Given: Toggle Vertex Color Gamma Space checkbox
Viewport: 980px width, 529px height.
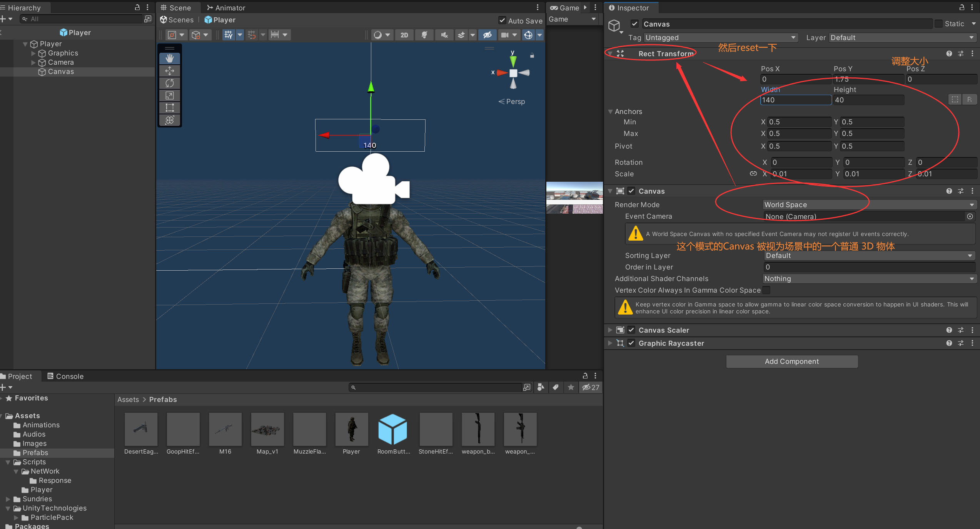Looking at the screenshot, I should (766, 290).
